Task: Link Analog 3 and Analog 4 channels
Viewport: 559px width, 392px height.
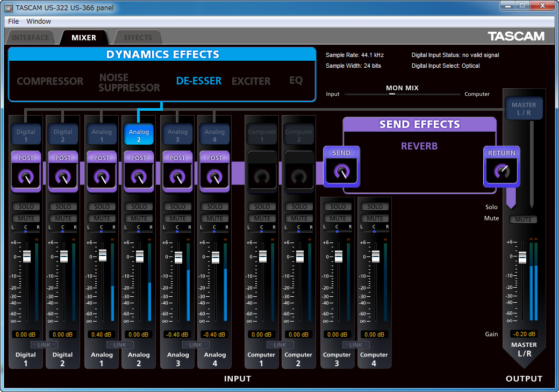Action: tap(196, 345)
